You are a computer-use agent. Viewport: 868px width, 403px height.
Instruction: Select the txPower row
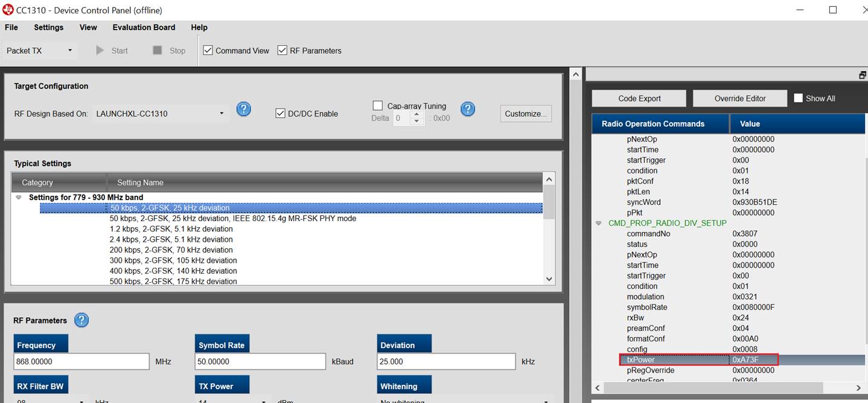coord(729,359)
